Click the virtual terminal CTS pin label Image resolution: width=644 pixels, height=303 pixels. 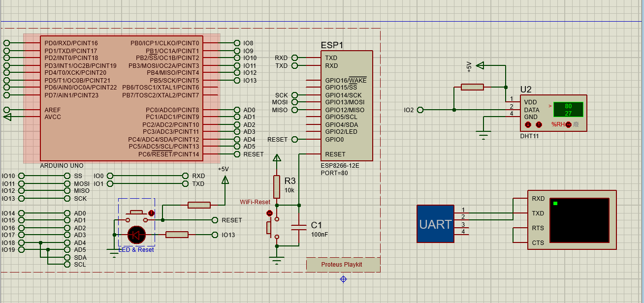point(538,243)
